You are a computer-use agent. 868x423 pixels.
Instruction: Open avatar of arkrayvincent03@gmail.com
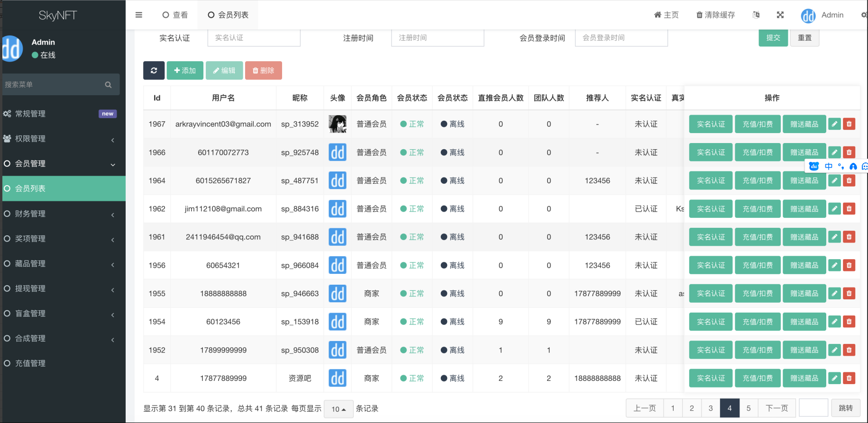click(338, 124)
